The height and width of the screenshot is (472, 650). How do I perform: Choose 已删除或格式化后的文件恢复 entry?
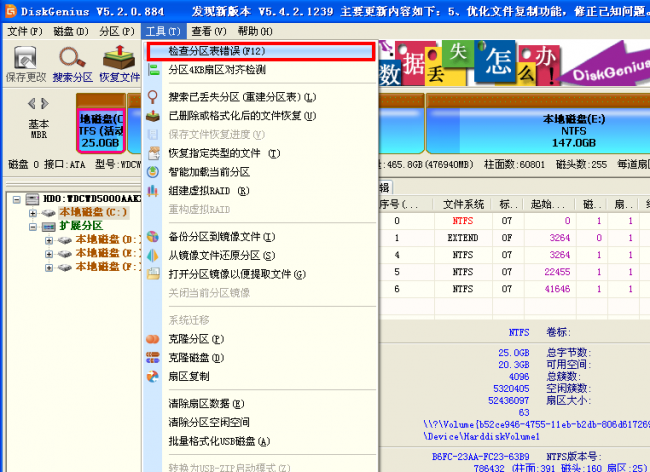(x=261, y=116)
